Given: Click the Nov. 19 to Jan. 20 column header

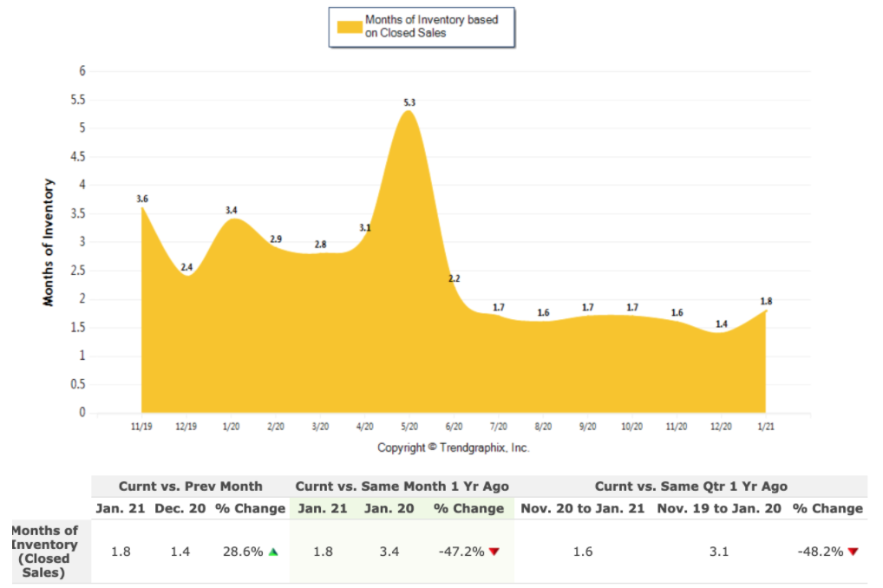Looking at the screenshot, I should coord(719,508).
